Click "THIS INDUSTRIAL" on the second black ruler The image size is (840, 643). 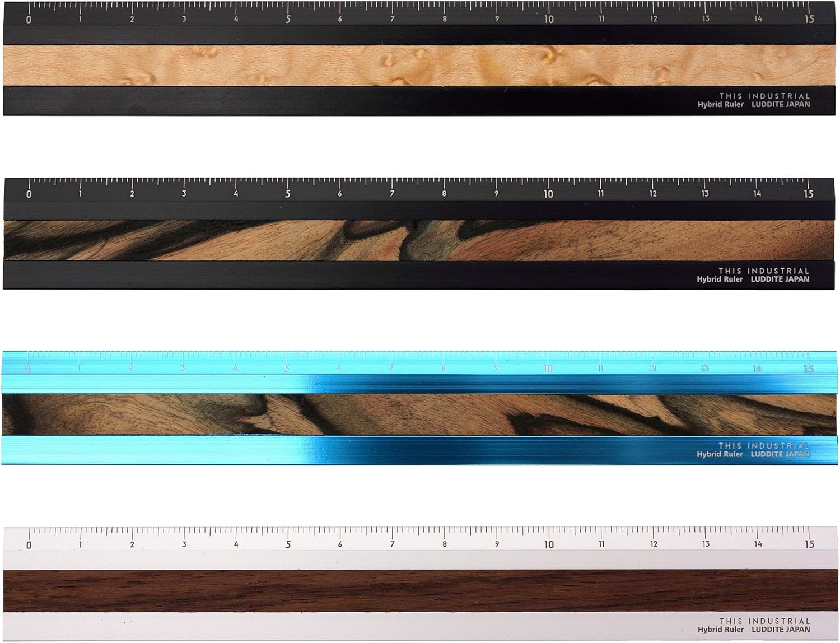pyautogui.click(x=764, y=271)
